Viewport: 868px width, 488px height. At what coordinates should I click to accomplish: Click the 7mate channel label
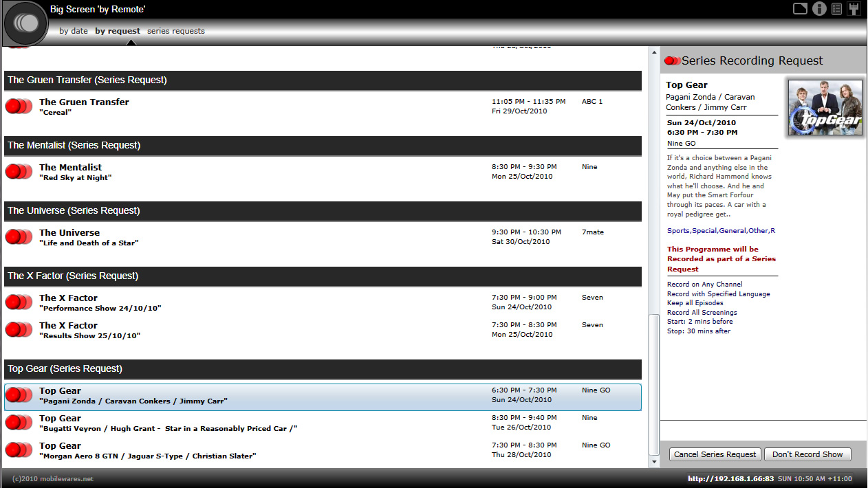593,232
